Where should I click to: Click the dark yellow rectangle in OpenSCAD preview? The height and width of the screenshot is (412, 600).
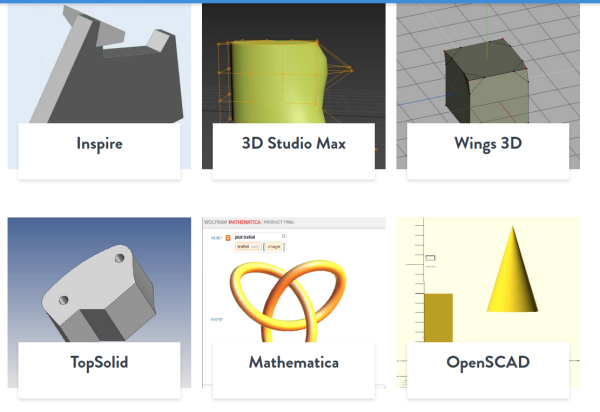coord(437,318)
